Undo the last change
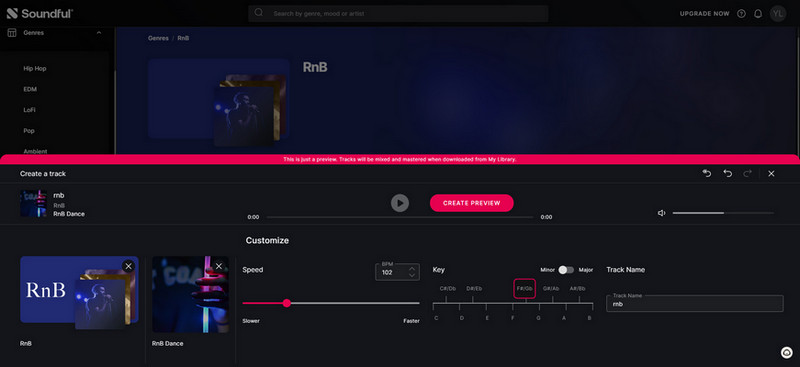This screenshot has width=800, height=367. click(x=728, y=174)
